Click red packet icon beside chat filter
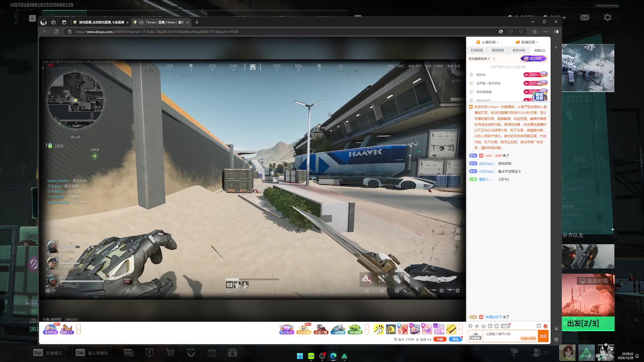 545,326
